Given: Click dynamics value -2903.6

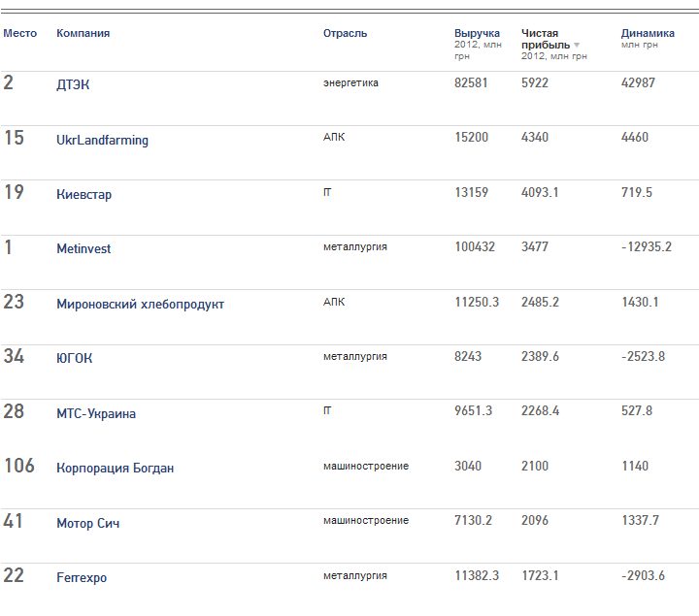Looking at the screenshot, I should point(644,575).
